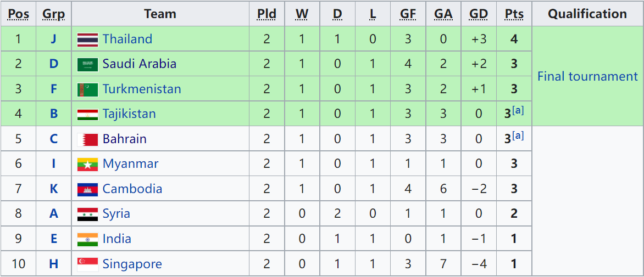Click the Pld column header abbreviation
This screenshot has width=644, height=277.
[267, 14]
